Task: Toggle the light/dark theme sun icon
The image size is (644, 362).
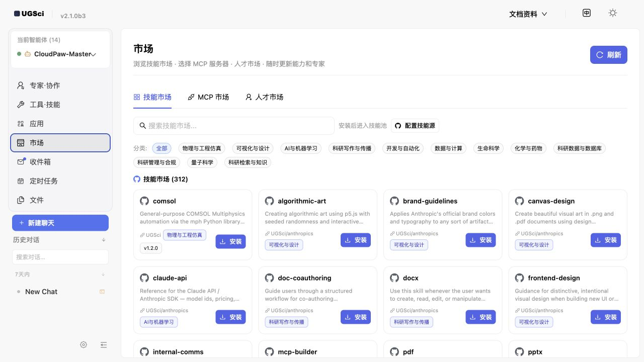Action: (612, 13)
